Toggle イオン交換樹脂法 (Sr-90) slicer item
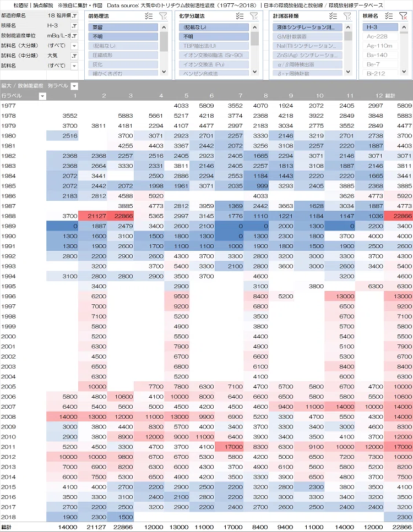The height and width of the screenshot is (532, 413). point(214,55)
